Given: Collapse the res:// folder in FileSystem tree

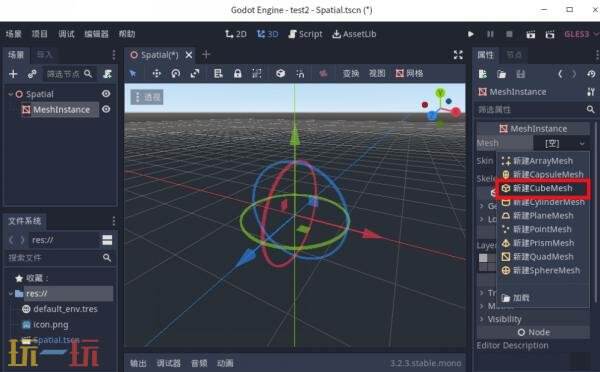Looking at the screenshot, I should point(11,294).
